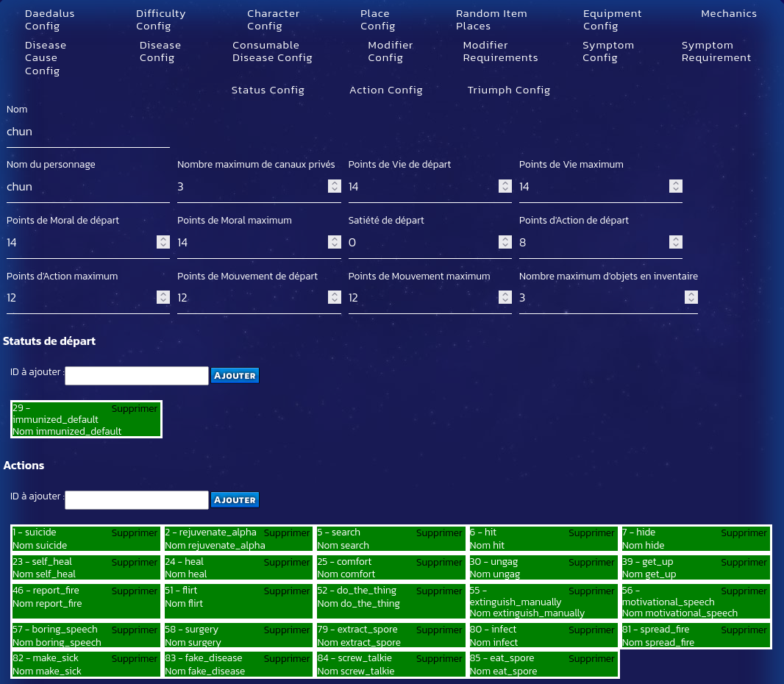The image size is (784, 684).
Task: Open the Status Config page
Action: coord(268,90)
